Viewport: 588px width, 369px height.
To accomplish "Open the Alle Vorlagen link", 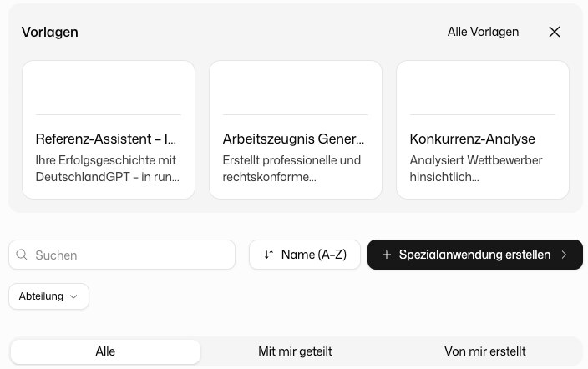I will pos(483,32).
